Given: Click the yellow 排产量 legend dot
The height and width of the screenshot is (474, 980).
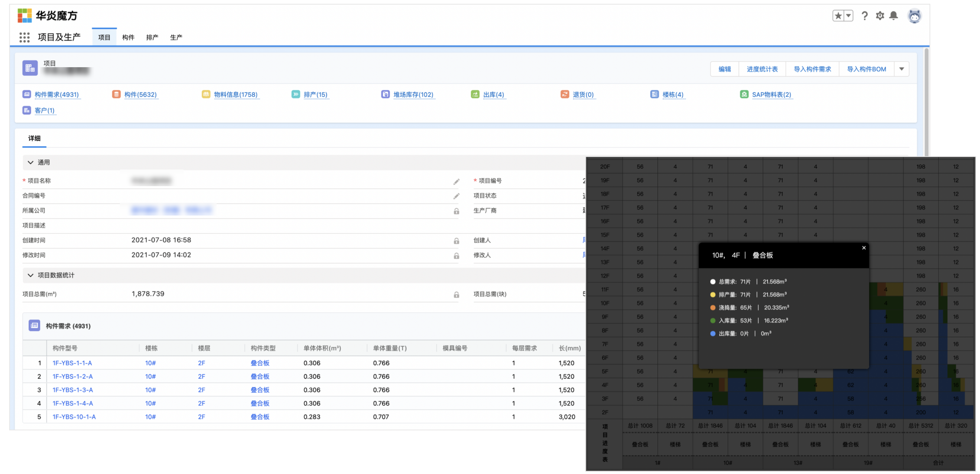Looking at the screenshot, I should 713,295.
